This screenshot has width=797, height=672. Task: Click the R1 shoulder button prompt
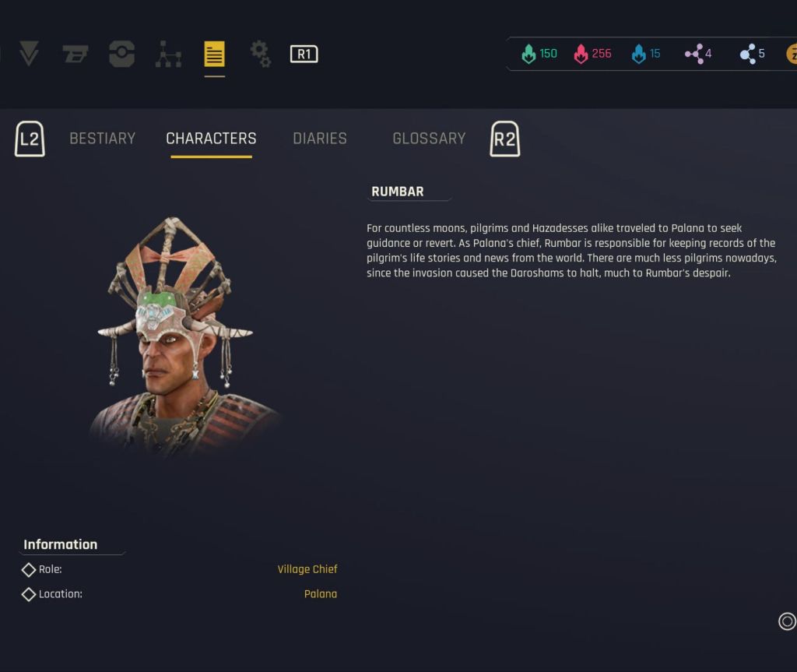click(304, 54)
